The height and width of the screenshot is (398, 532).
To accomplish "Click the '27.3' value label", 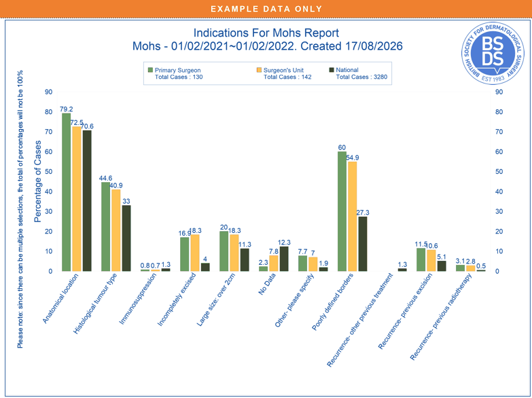I will [363, 213].
